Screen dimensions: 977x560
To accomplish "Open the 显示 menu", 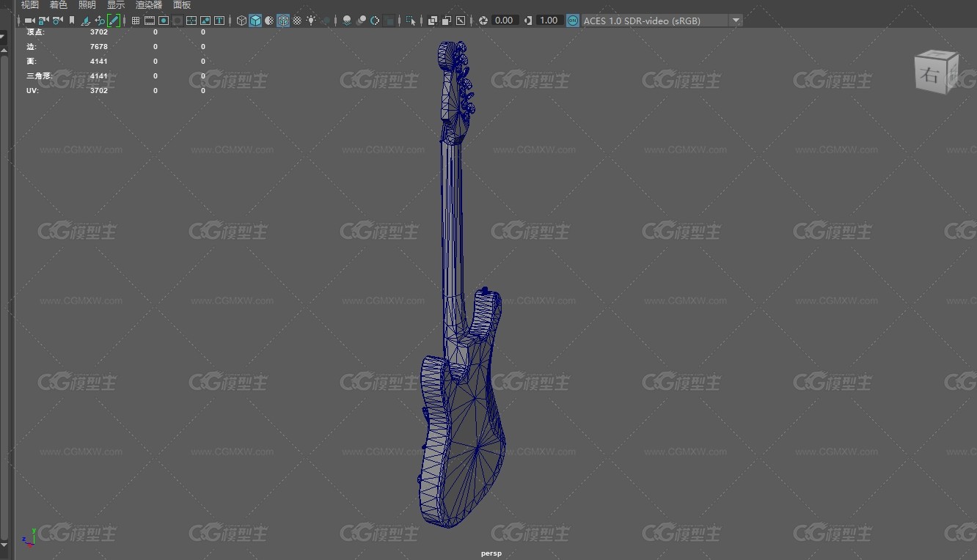I will [x=116, y=5].
